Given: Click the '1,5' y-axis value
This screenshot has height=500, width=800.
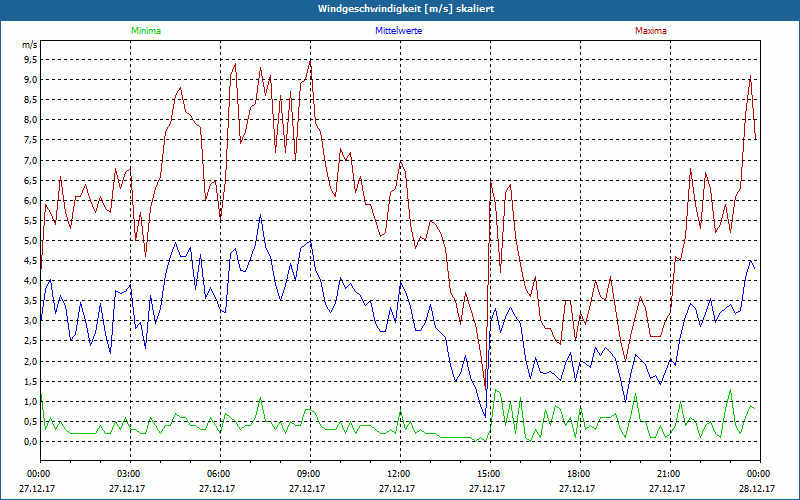Looking at the screenshot, I should (x=31, y=382).
